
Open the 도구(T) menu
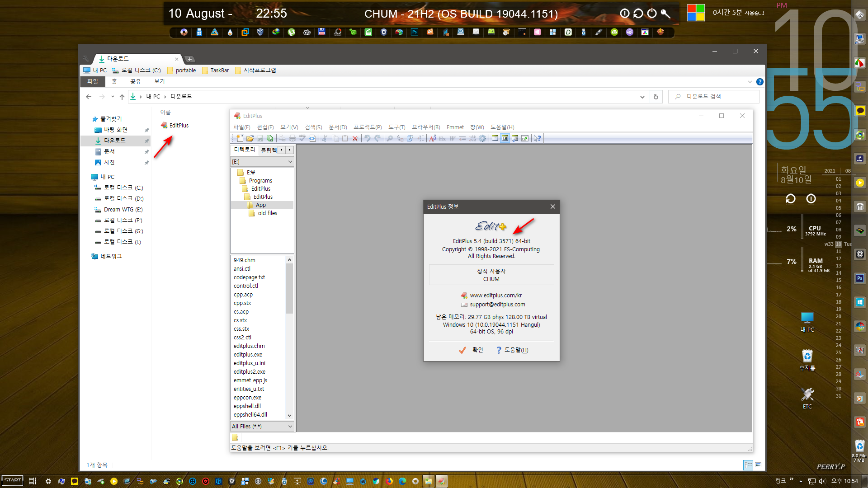tap(396, 127)
